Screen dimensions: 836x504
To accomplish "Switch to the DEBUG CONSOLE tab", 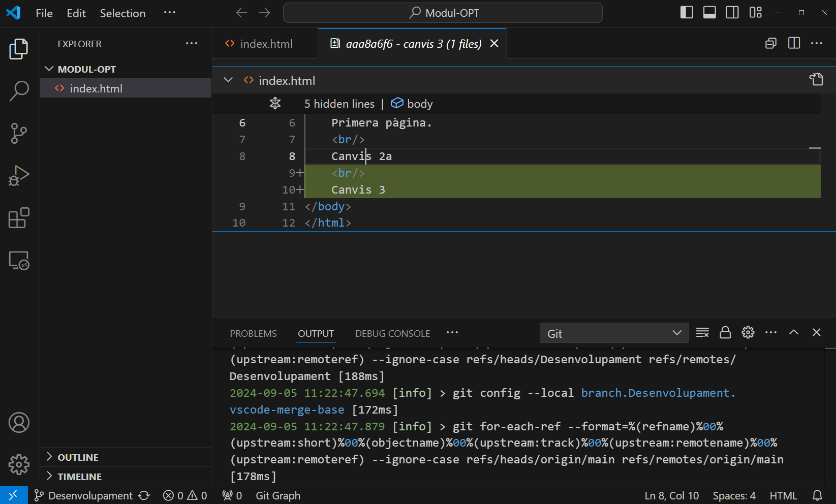I will click(x=392, y=333).
